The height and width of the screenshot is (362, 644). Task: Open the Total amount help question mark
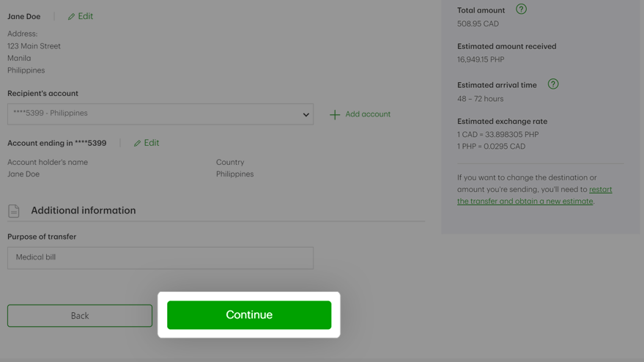[521, 9]
